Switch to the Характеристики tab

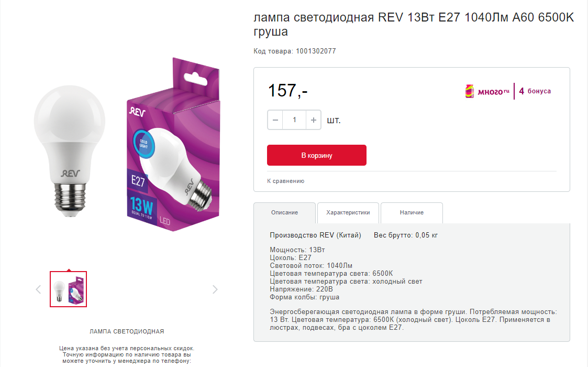348,213
